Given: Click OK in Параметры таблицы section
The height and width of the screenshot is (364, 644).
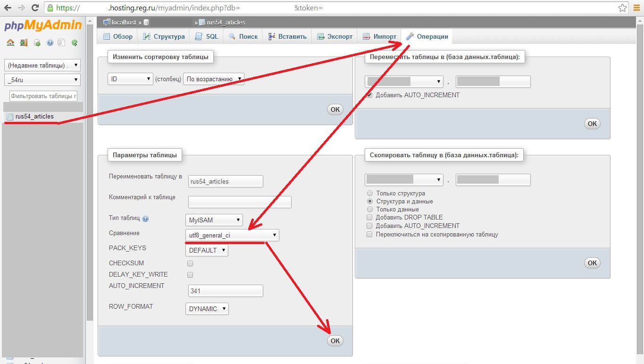Looking at the screenshot, I should 335,341.
